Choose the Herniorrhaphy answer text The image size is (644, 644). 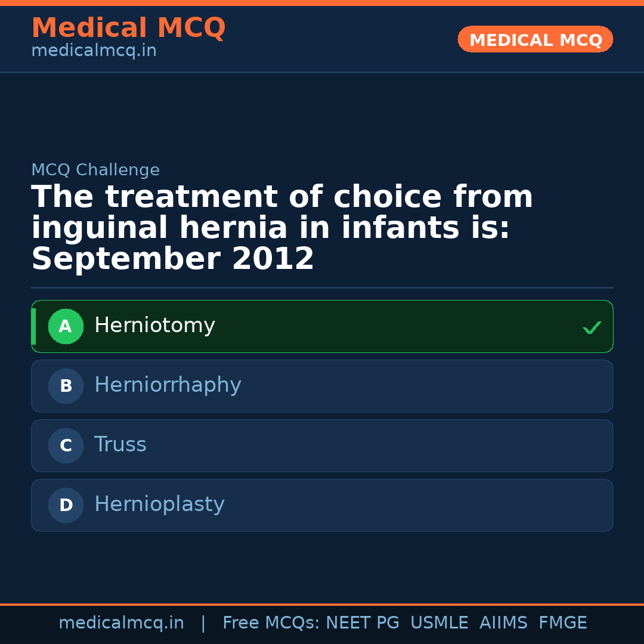[168, 385]
